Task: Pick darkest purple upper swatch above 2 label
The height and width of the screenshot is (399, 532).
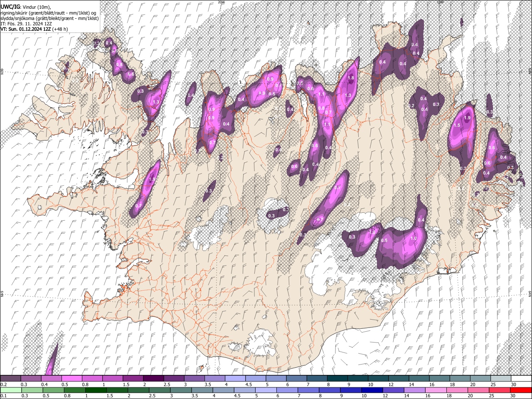Action: 153,378
